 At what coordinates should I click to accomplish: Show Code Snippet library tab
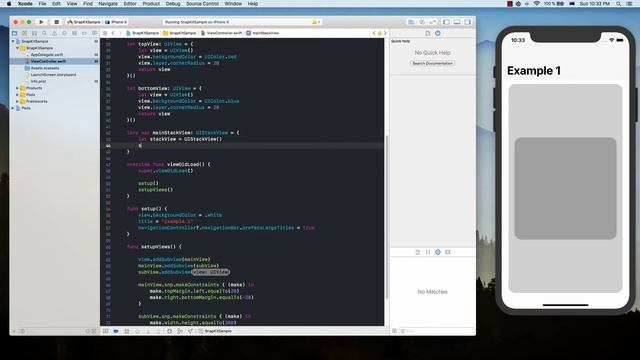click(428, 252)
